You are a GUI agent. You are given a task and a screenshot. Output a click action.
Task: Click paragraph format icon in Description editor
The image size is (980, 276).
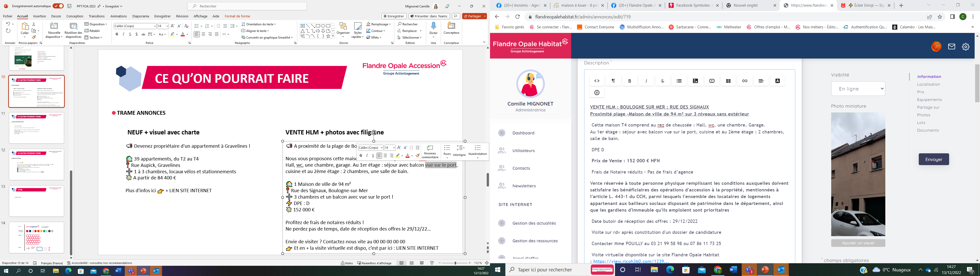coord(613,81)
